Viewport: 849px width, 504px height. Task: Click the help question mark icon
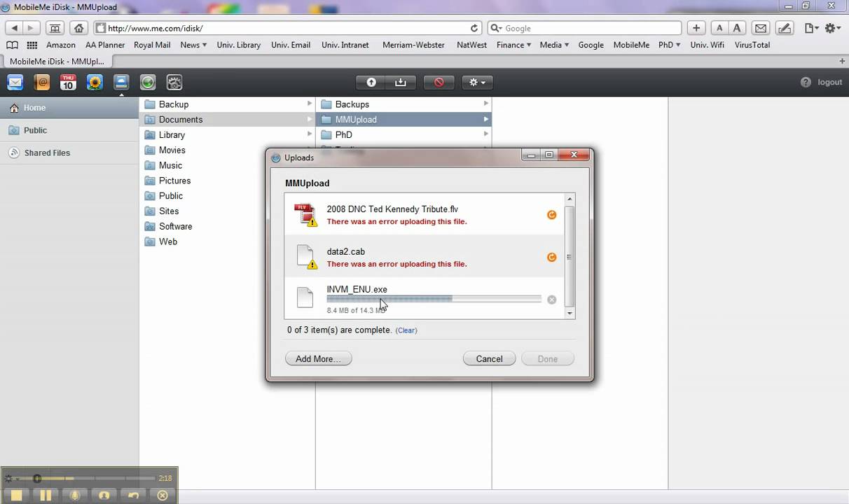point(806,82)
